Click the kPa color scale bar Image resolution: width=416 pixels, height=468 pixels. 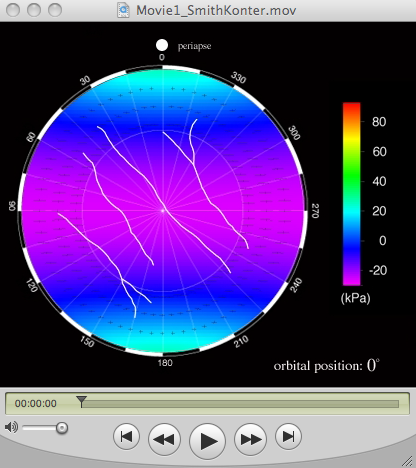(352, 194)
